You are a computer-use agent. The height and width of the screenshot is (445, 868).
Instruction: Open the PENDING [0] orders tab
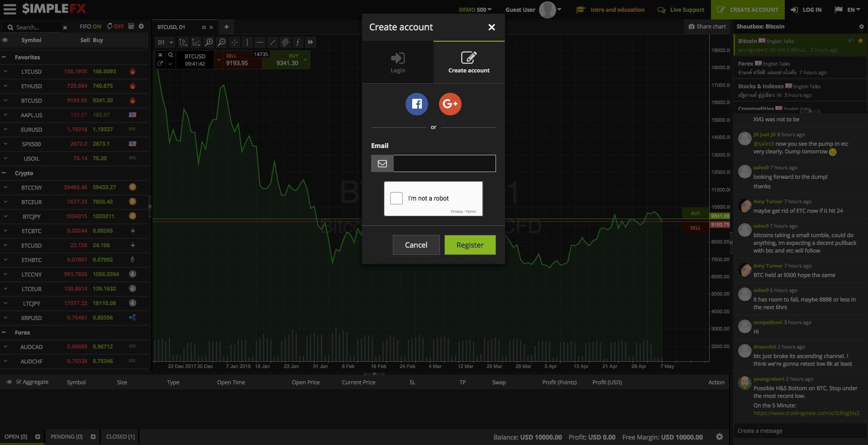point(67,437)
